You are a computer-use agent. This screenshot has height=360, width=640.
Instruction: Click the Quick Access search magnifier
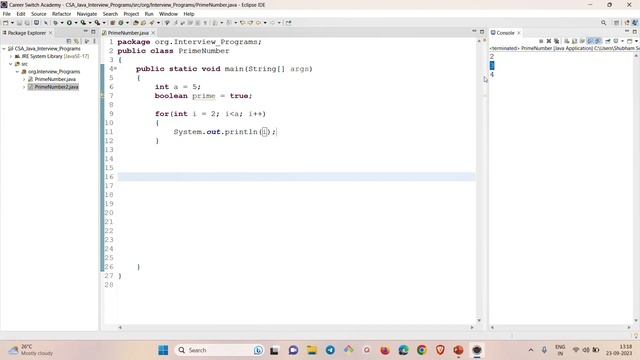point(604,23)
